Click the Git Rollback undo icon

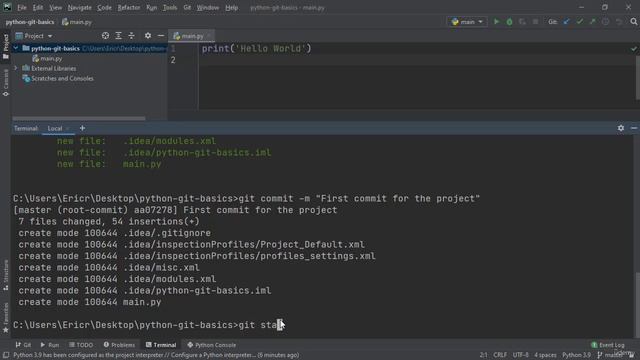pos(619,22)
